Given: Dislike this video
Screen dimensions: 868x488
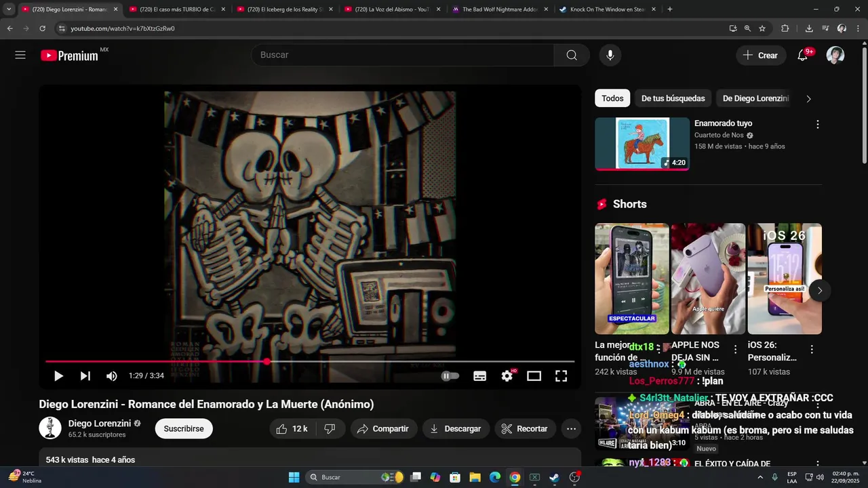Looking at the screenshot, I should pyautogui.click(x=330, y=429).
